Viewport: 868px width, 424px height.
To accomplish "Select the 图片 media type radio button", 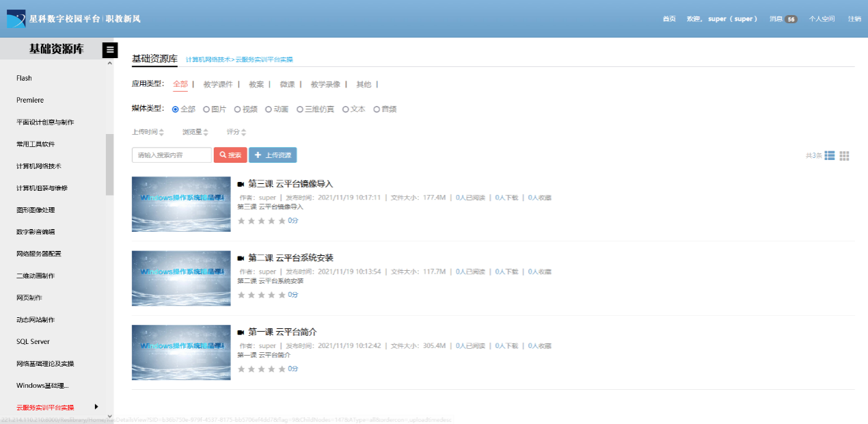I will point(206,109).
